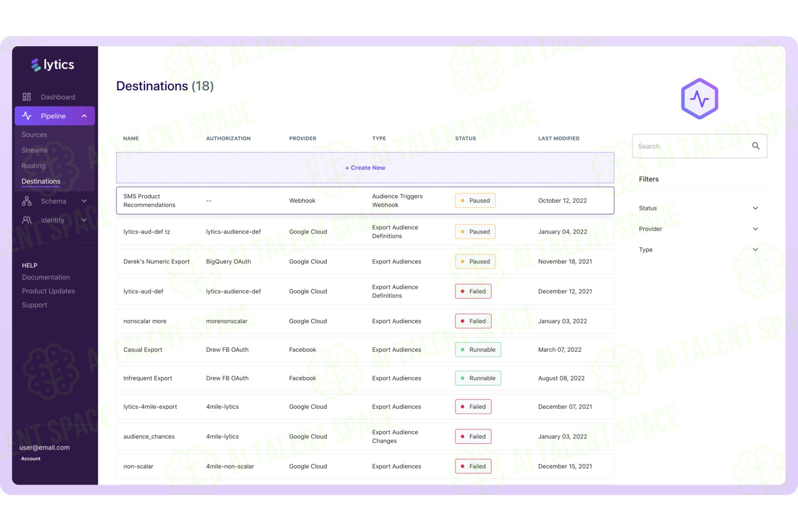Click user@email.com in sidebar

[45, 447]
